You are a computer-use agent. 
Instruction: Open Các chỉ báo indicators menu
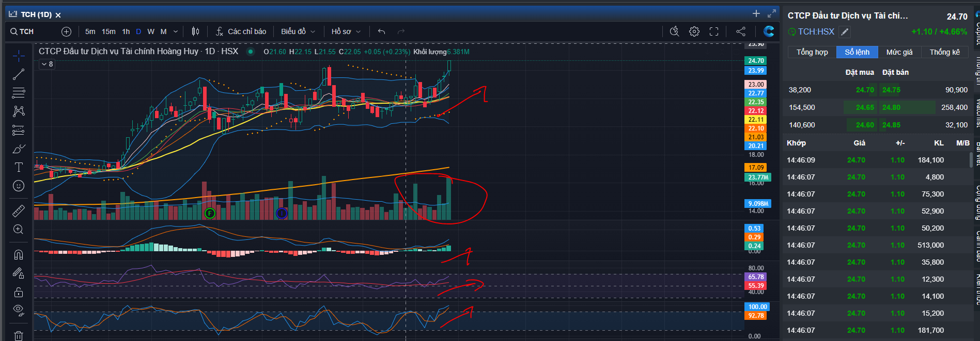[241, 31]
